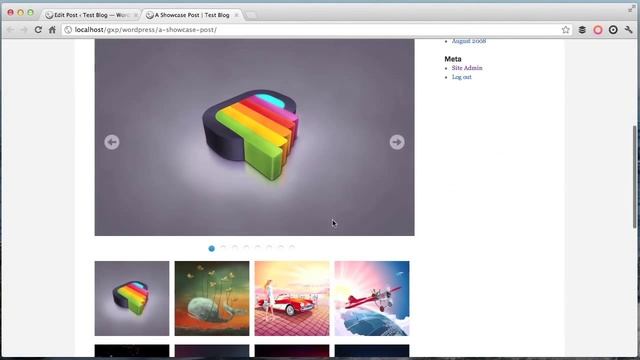This screenshot has width=640, height=360.
Task: Select the active blue slider dot
Action: 211,248
